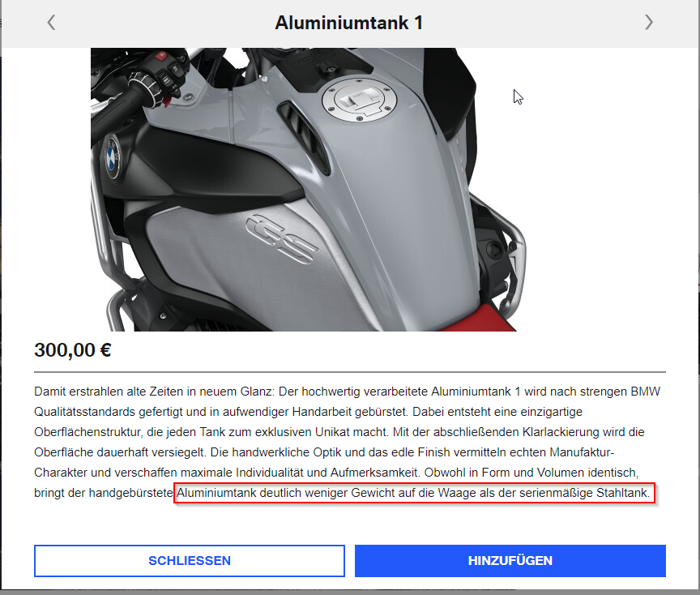The width and height of the screenshot is (700, 595).
Task: Click the description line starting with Damit erstrahlen
Action: point(347,392)
